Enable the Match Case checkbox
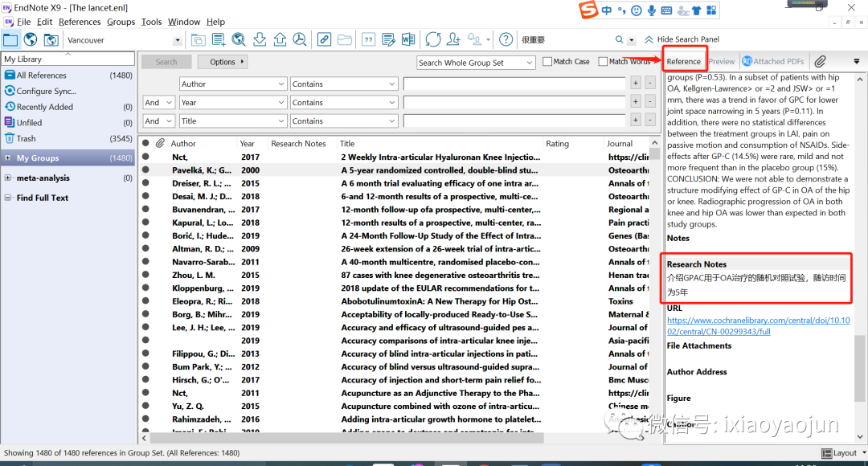The height and width of the screenshot is (466, 868). 547,61
